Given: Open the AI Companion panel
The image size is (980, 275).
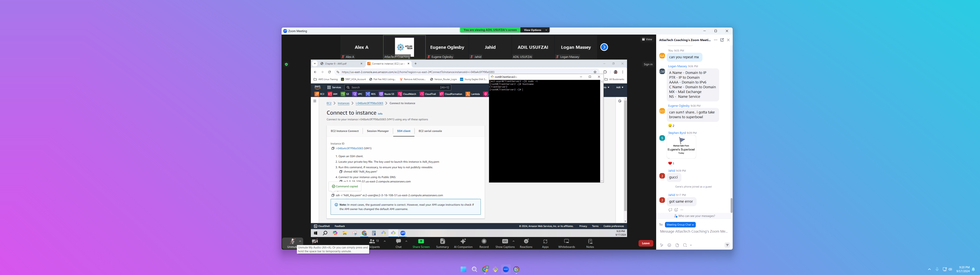Looking at the screenshot, I should point(463,243).
